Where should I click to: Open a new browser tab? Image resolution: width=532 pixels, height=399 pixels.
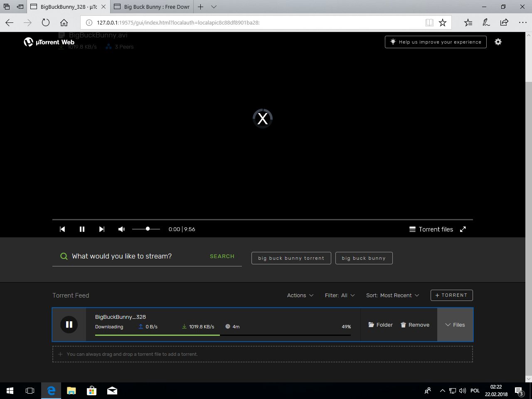point(201,7)
